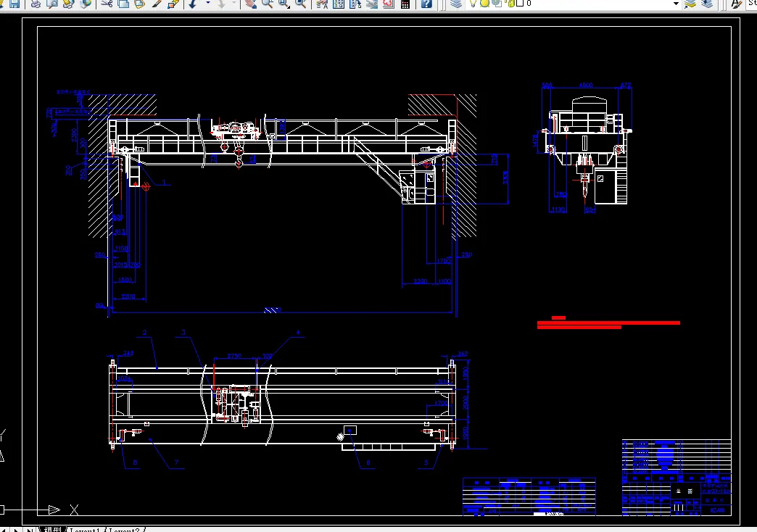
Task: Open the Sheet Set Manager icon
Action: pyautogui.click(x=372, y=4)
